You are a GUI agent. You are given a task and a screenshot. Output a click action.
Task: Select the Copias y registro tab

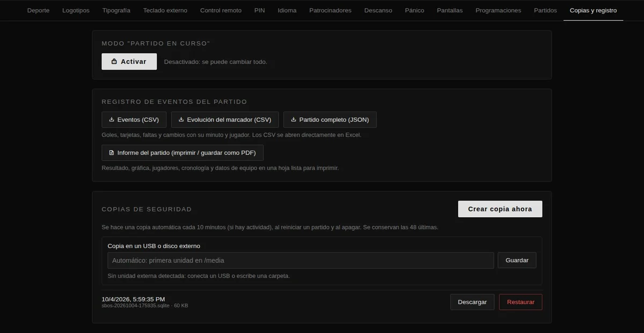pyautogui.click(x=593, y=10)
